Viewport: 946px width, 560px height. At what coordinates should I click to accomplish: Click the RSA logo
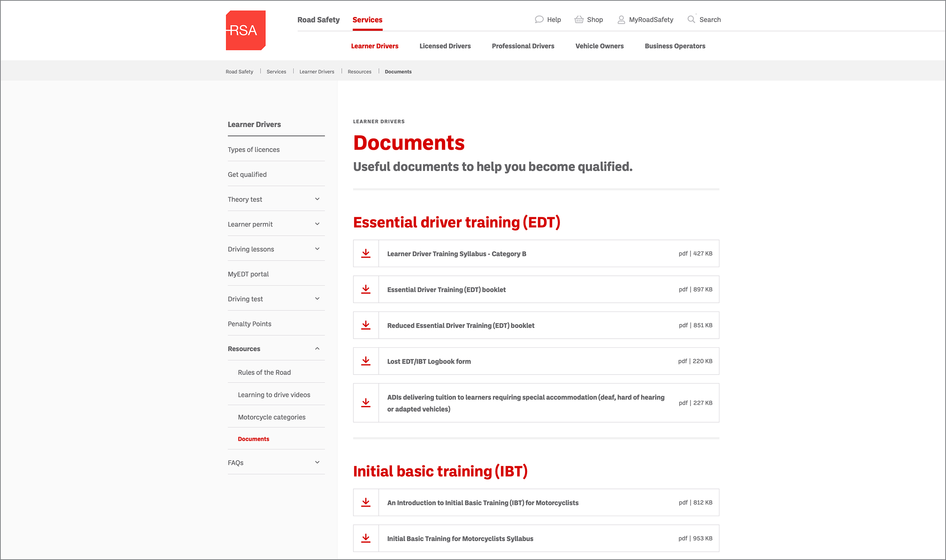[x=246, y=30]
